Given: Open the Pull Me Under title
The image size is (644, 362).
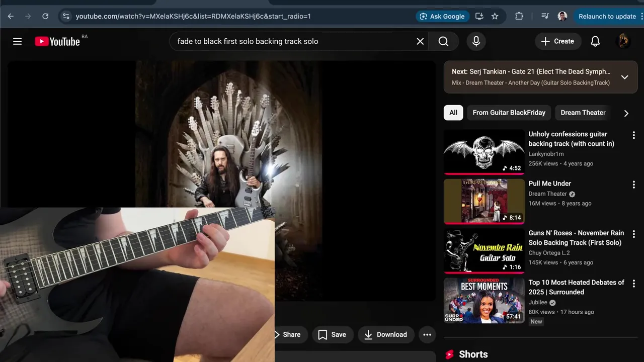Looking at the screenshot, I should tap(549, 184).
